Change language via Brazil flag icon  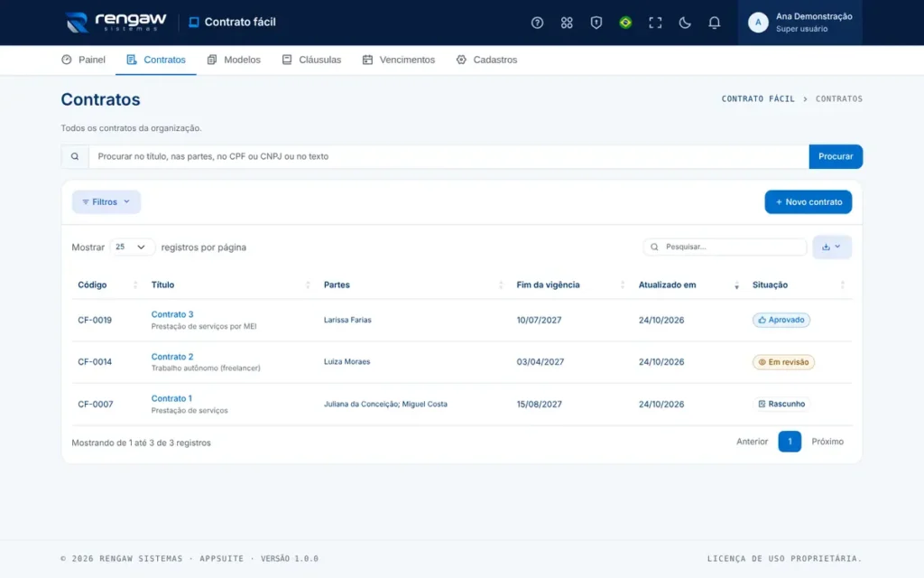point(625,23)
